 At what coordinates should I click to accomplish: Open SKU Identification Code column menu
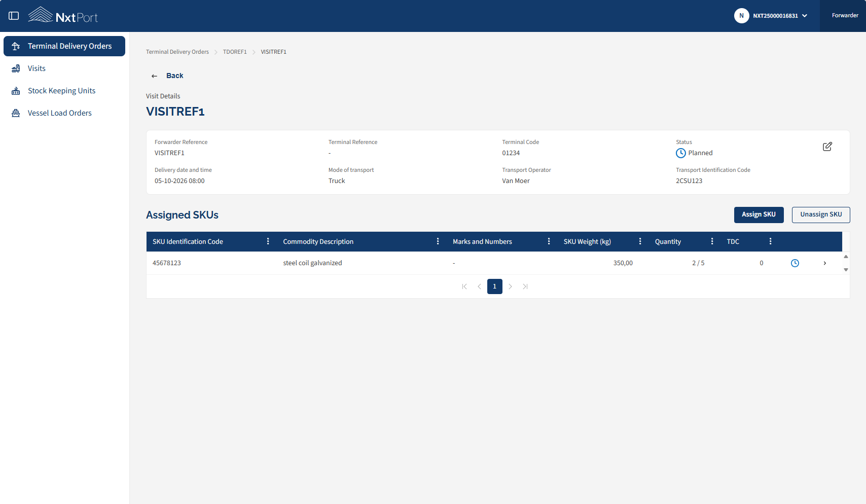click(268, 241)
